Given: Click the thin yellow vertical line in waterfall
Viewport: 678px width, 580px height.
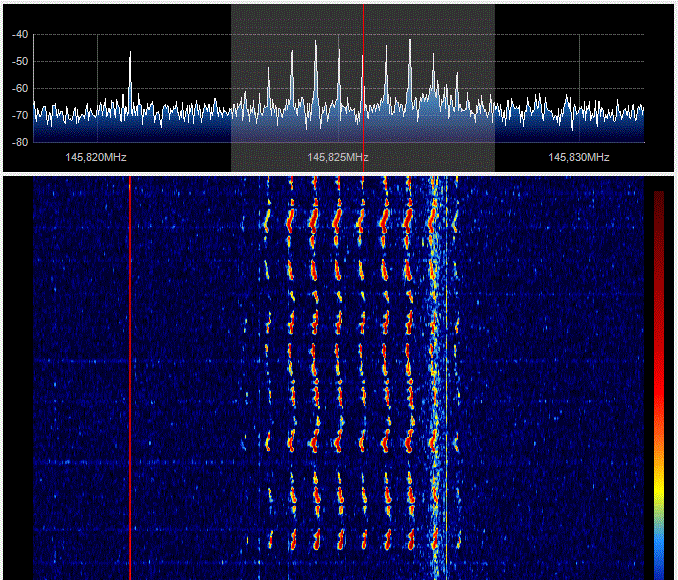Looking at the screenshot, I should [x=446, y=378].
